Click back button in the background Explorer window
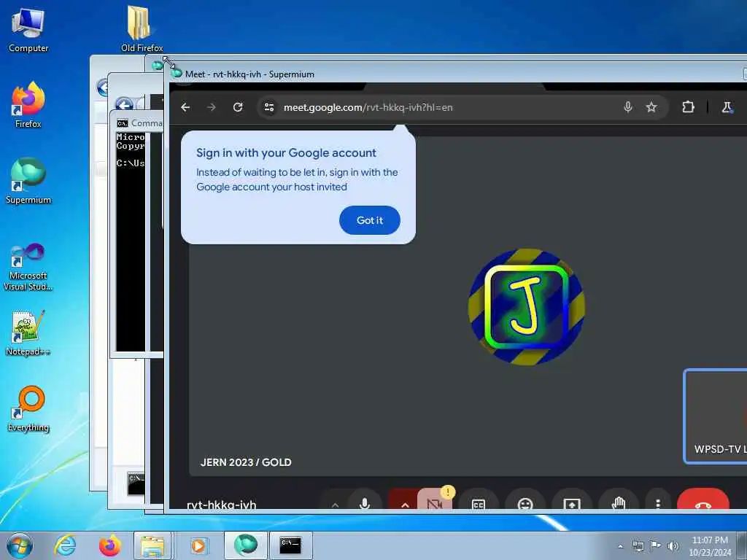Screen dimensions: 747x560 pos(124,104)
